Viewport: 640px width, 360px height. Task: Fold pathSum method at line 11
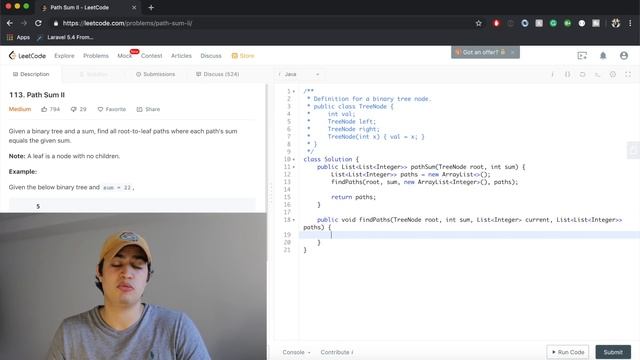294,167
